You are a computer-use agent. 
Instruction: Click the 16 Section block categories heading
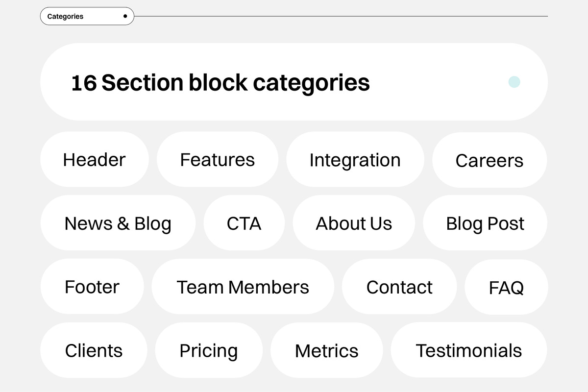click(220, 82)
